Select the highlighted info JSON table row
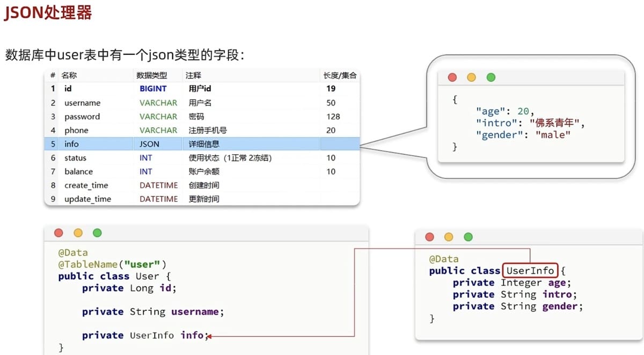The width and height of the screenshot is (644, 355). 202,144
